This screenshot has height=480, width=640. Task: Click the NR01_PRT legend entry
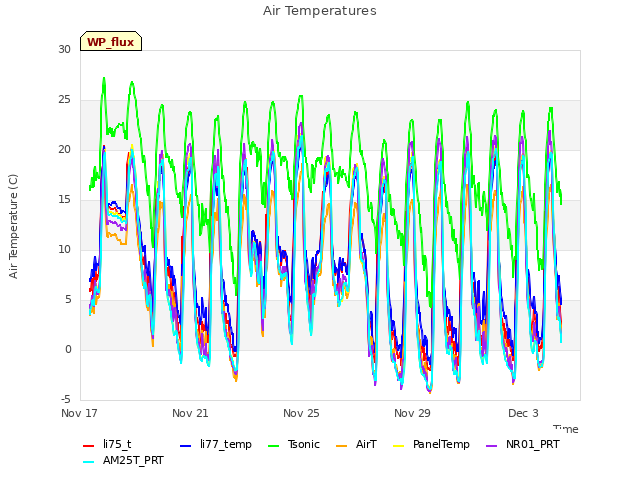coord(522,444)
